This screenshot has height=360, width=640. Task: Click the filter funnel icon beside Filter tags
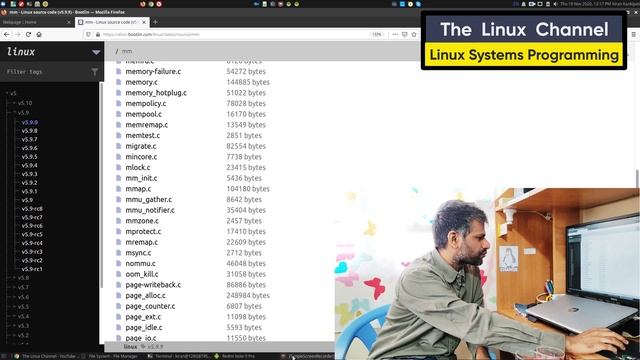click(95, 72)
